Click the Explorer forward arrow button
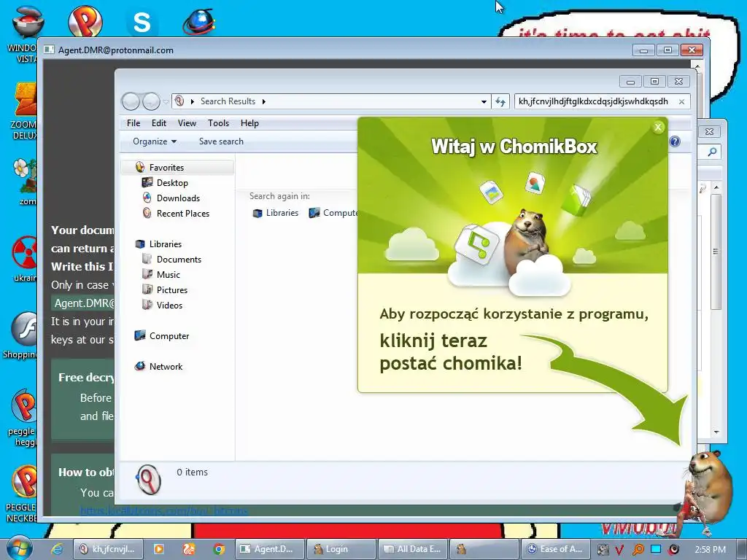This screenshot has width=747, height=560. point(151,101)
